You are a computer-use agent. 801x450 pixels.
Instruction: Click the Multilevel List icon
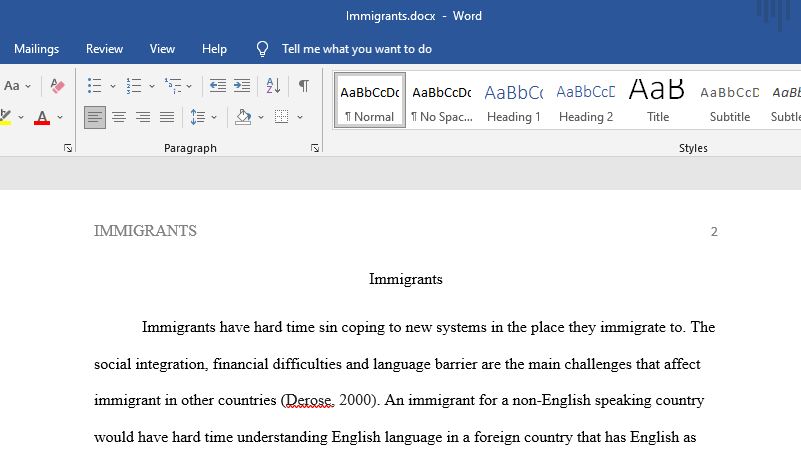pyautogui.click(x=173, y=86)
